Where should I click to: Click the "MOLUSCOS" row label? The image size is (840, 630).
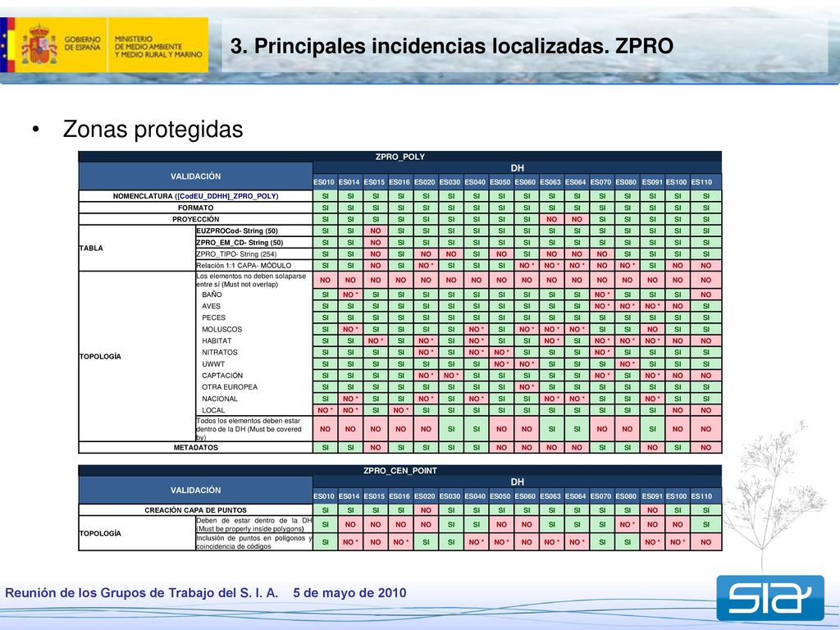click(x=221, y=330)
